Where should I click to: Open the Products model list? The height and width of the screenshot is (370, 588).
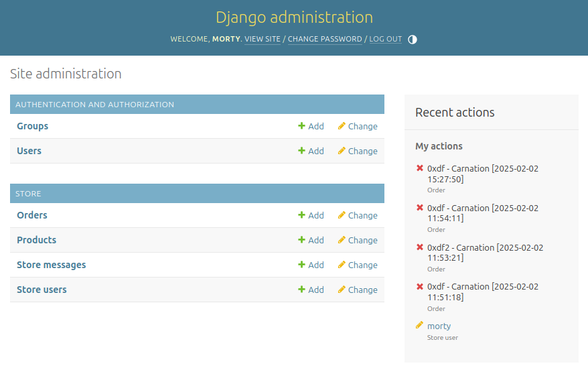(36, 240)
